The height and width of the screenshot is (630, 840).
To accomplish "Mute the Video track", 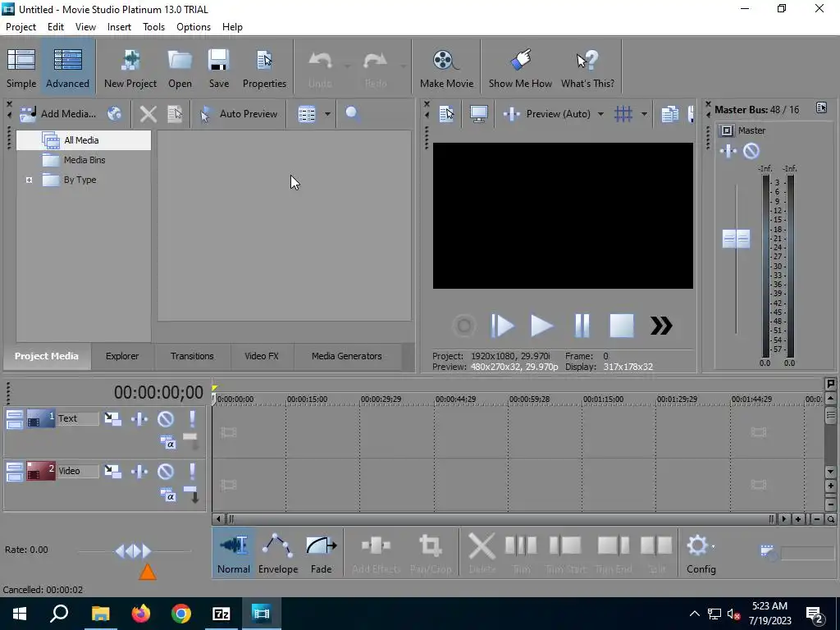I will click(166, 471).
